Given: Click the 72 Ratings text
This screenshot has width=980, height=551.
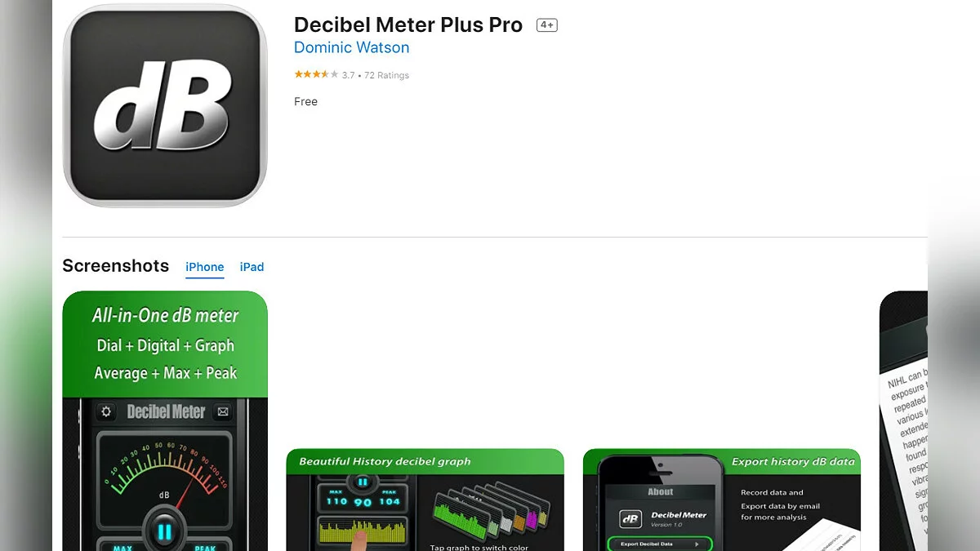Looking at the screenshot, I should 386,75.
